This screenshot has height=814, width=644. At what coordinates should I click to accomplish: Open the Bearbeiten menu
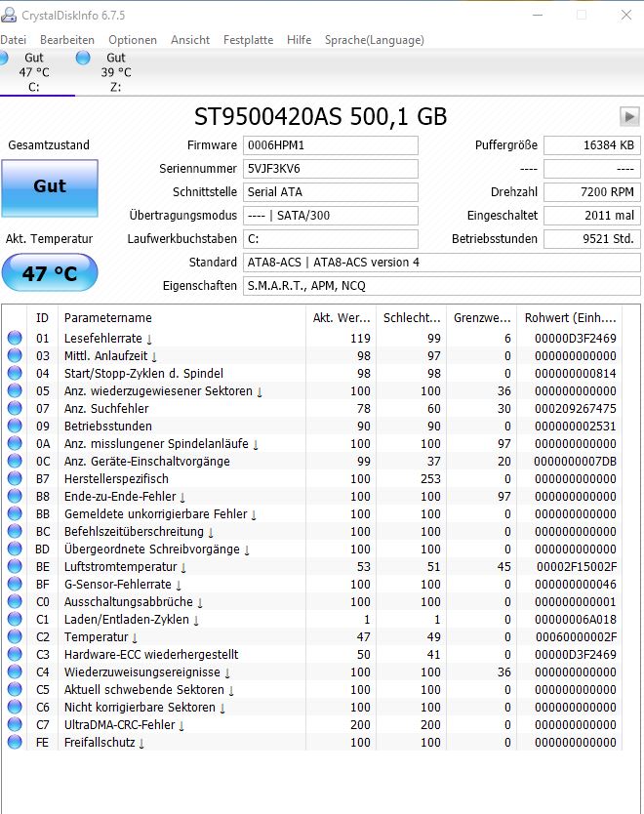pos(67,40)
